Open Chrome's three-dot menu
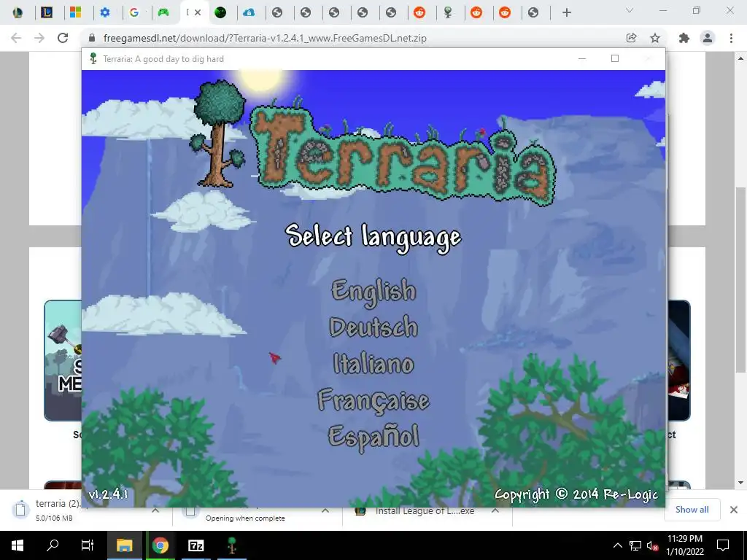This screenshot has height=560, width=747. tap(731, 38)
